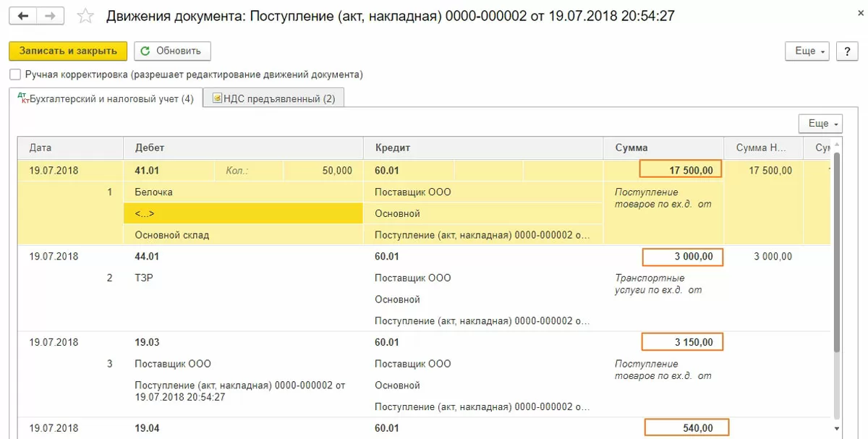
Task: Go back with the left arrow button
Action: tap(23, 15)
